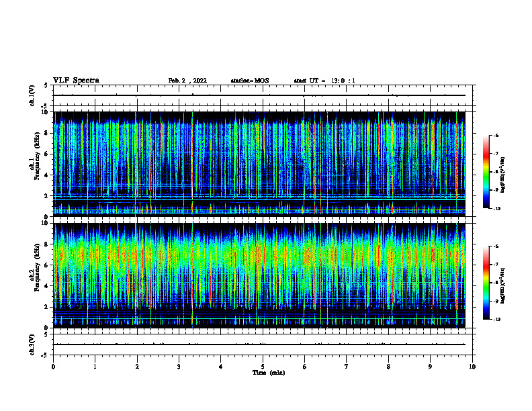Click the ch.1 voltage waveform trace
The height and width of the screenshot is (411, 532).
tap(259, 95)
